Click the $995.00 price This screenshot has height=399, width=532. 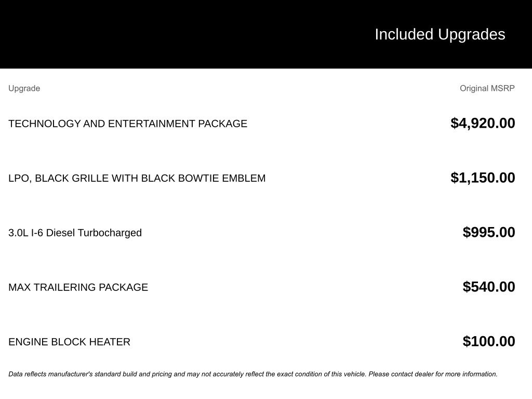click(488, 232)
